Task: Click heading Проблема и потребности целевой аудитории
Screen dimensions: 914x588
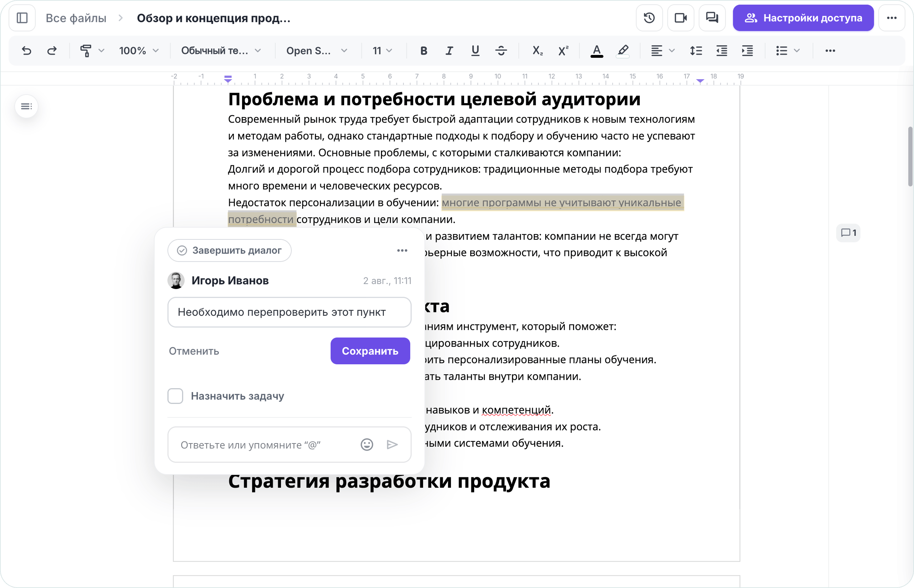Action: tap(434, 99)
